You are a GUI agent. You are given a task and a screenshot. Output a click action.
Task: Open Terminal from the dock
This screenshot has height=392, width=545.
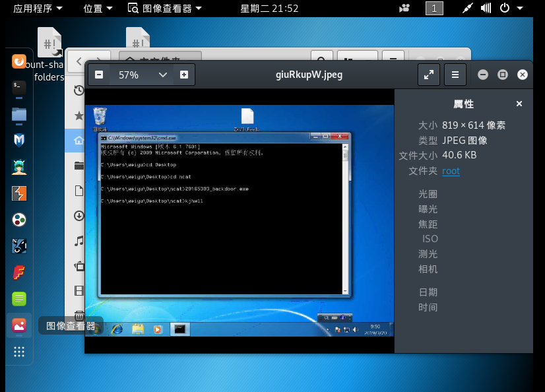point(19,88)
